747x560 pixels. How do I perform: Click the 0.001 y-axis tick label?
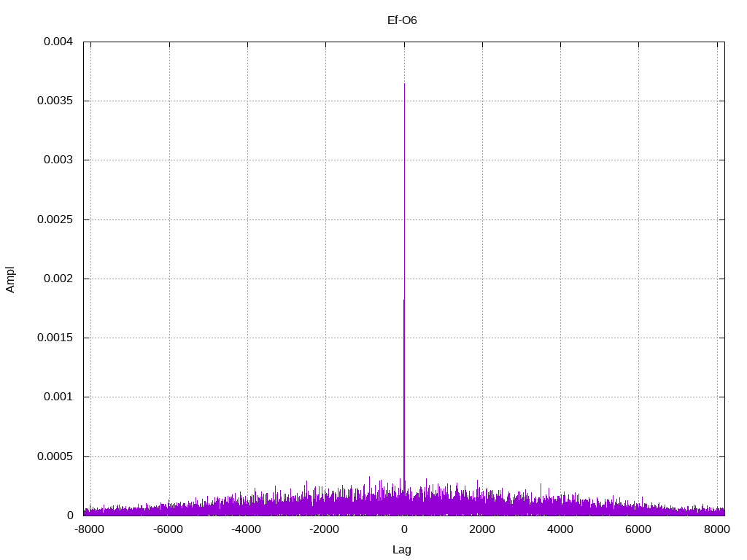point(58,397)
